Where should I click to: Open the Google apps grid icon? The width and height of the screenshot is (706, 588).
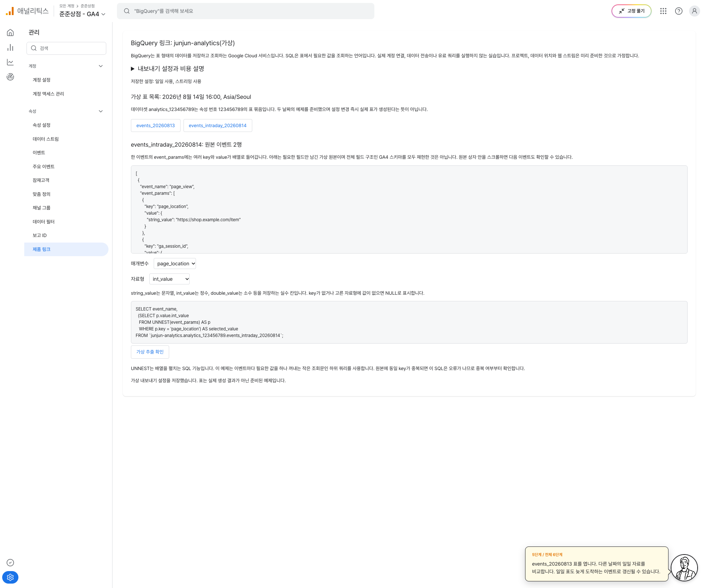click(663, 11)
